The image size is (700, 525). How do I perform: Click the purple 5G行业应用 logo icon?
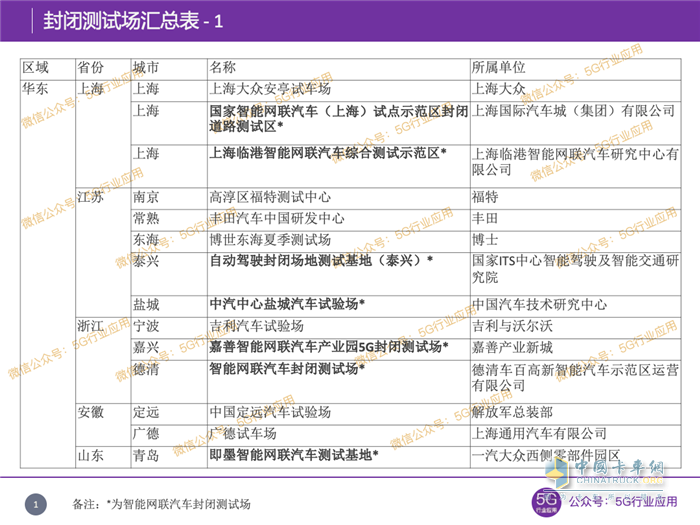pos(546,502)
